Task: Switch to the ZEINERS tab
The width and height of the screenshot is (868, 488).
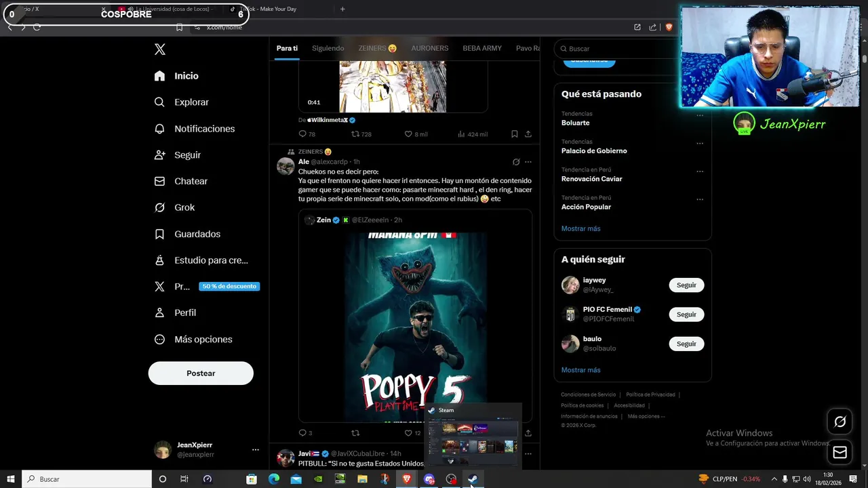Action: (x=378, y=48)
